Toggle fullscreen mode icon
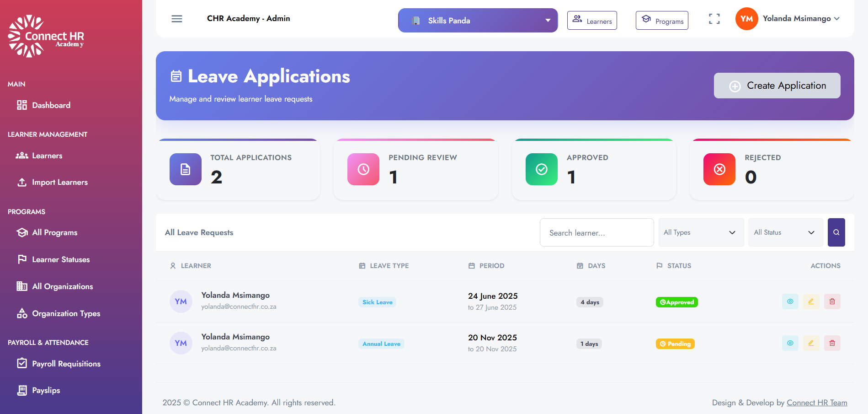Image resolution: width=868 pixels, height=414 pixels. tap(714, 19)
